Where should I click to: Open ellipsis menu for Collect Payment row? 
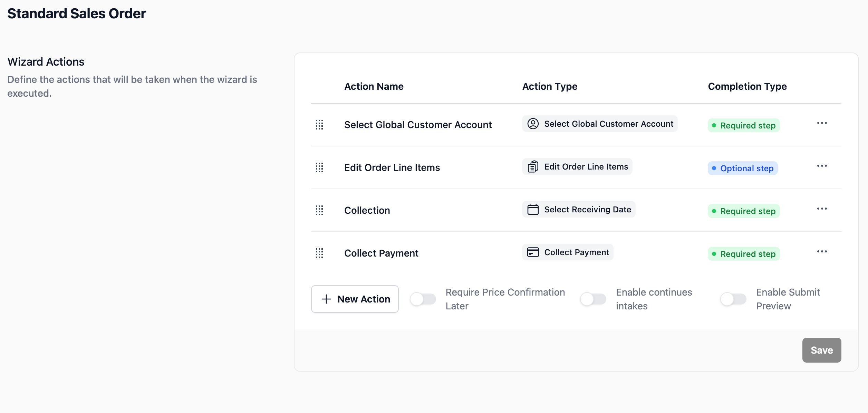(x=822, y=252)
